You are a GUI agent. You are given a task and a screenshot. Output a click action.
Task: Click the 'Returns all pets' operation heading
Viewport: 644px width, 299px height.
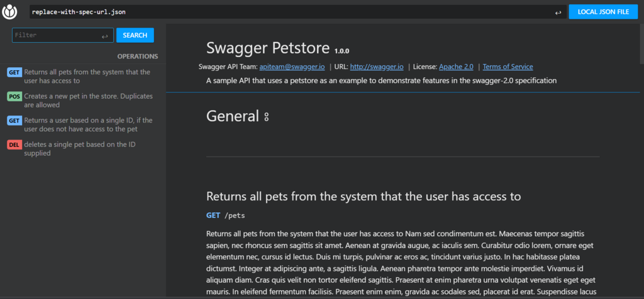coord(364,197)
